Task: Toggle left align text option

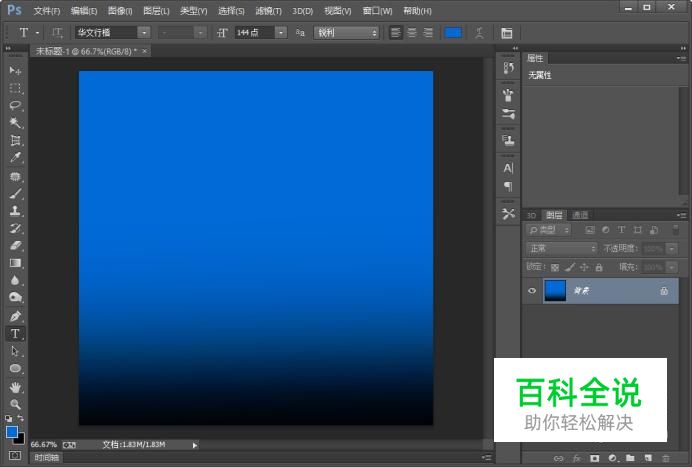Action: tap(396, 33)
